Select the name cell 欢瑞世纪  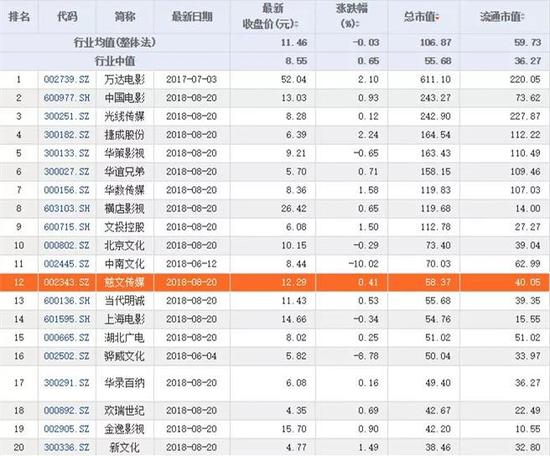point(125,410)
